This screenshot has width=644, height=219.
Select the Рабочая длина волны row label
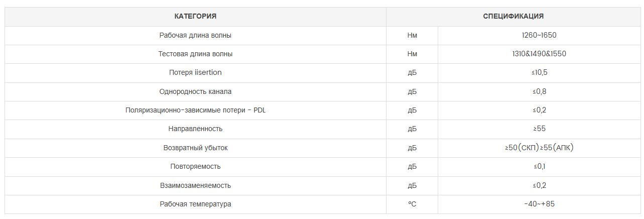tap(195, 36)
